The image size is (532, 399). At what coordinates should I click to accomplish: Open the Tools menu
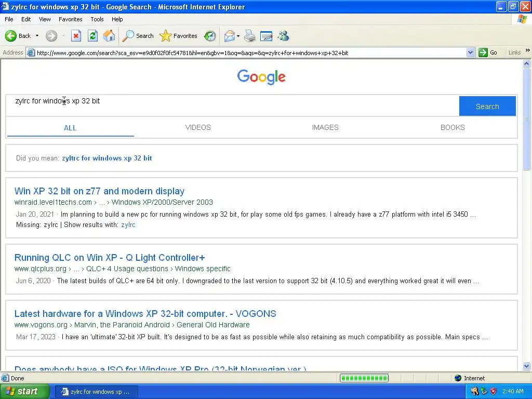tap(97, 19)
